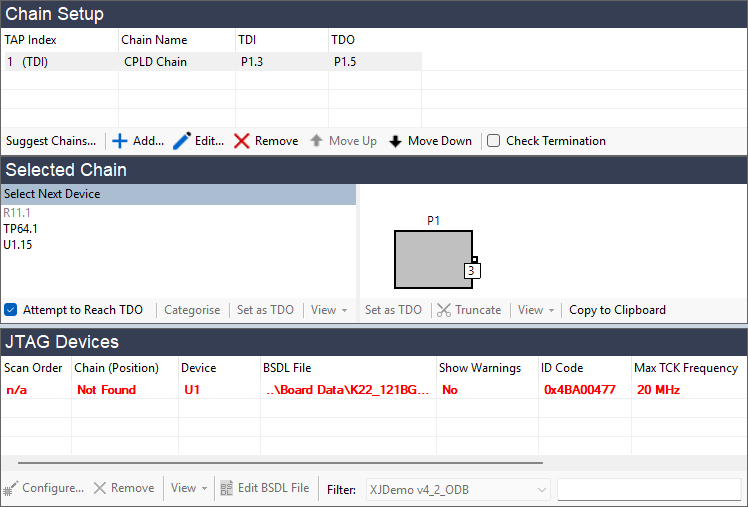
Task: Open the Filter combo box dropdown
Action: (x=542, y=489)
